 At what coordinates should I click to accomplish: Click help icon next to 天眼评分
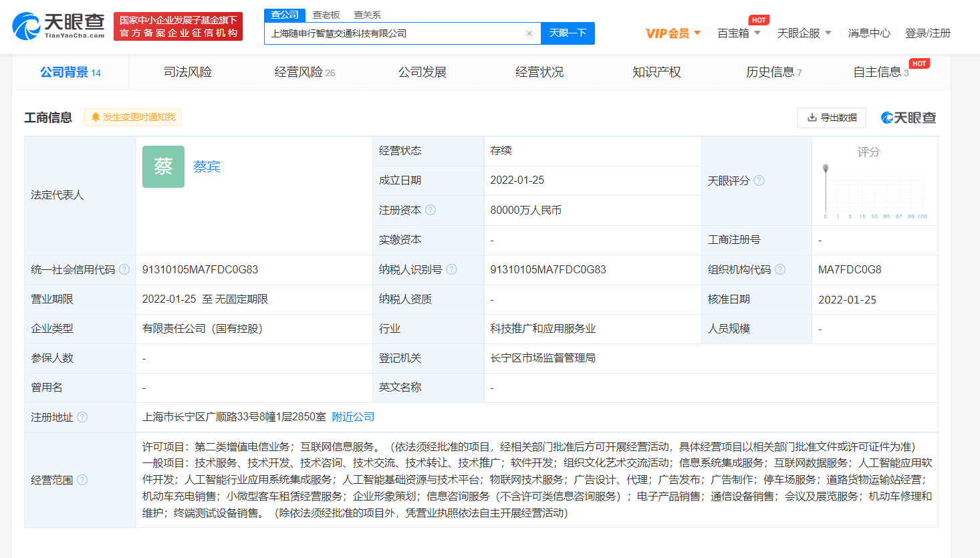(x=759, y=180)
